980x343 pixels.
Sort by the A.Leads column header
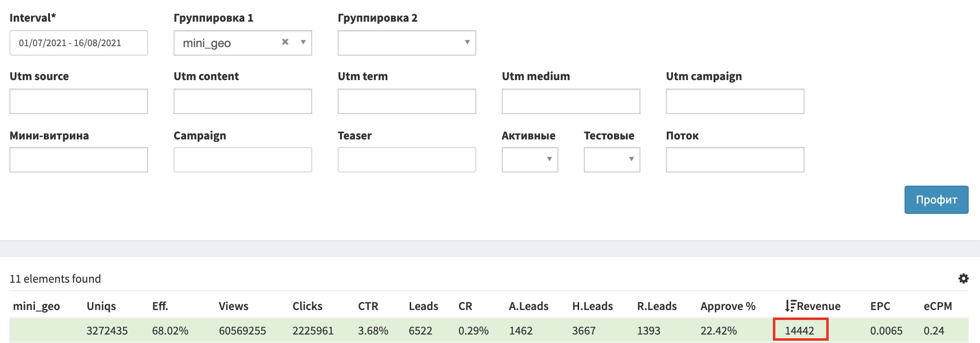point(529,306)
